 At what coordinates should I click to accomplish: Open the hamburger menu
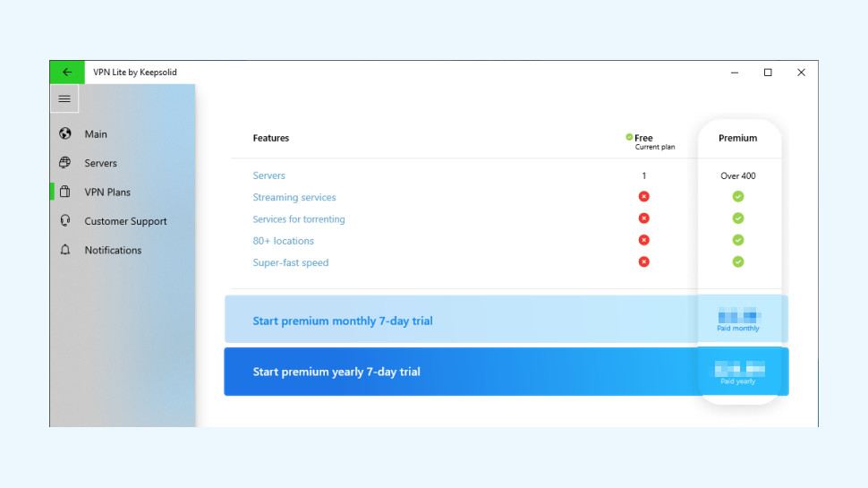click(64, 99)
